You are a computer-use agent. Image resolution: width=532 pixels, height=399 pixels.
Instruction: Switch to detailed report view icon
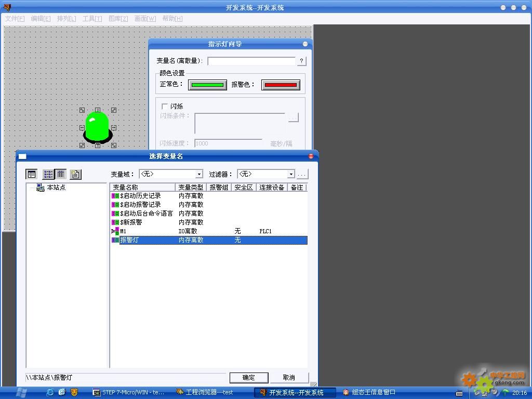point(61,175)
